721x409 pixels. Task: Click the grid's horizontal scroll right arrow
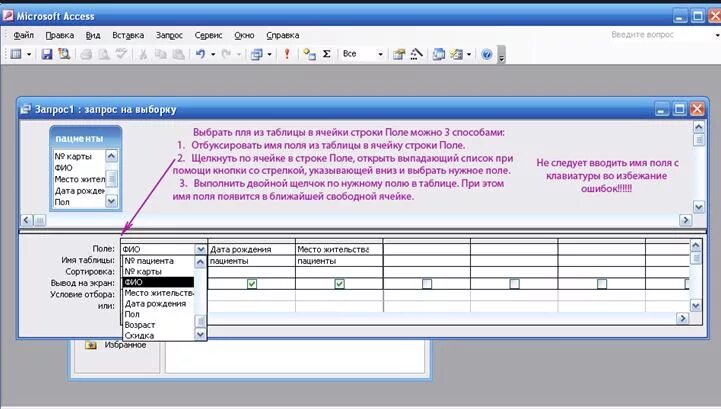coord(683,318)
